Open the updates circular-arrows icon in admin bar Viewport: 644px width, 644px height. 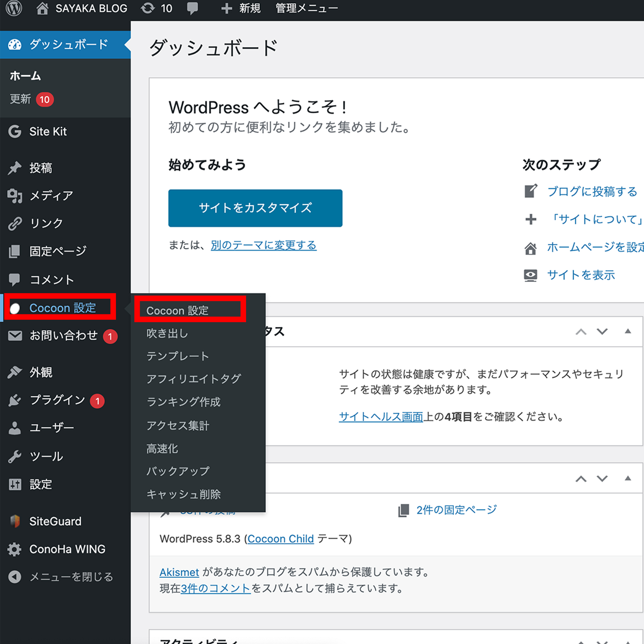(x=148, y=8)
